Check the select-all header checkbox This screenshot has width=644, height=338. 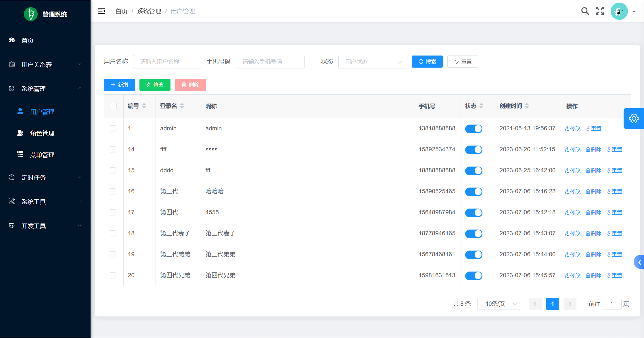pos(114,106)
